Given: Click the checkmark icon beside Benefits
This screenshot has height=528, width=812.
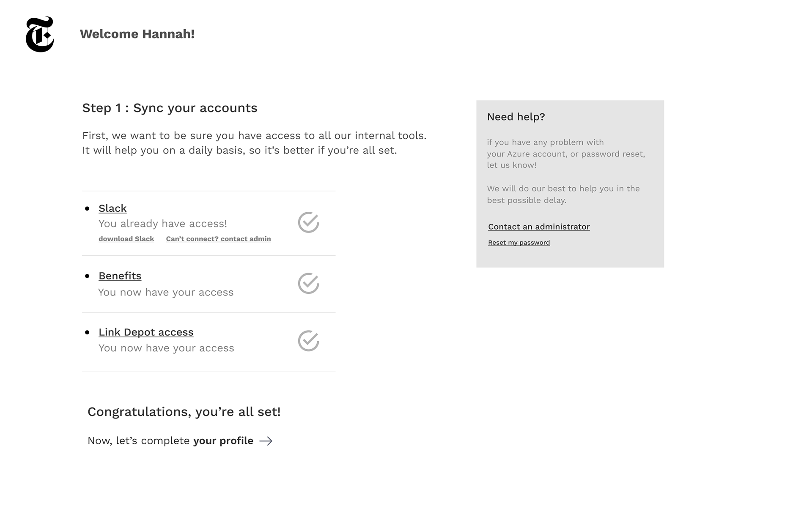Looking at the screenshot, I should click(308, 283).
